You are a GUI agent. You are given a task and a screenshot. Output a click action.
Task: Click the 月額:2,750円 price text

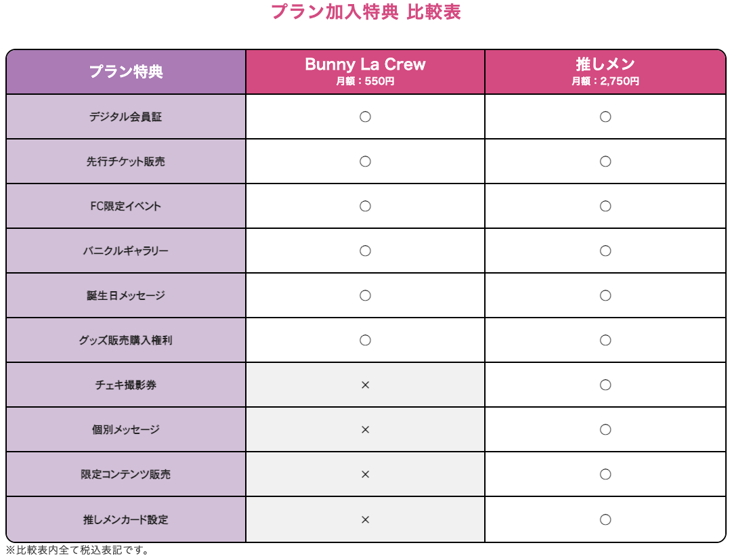tap(605, 81)
